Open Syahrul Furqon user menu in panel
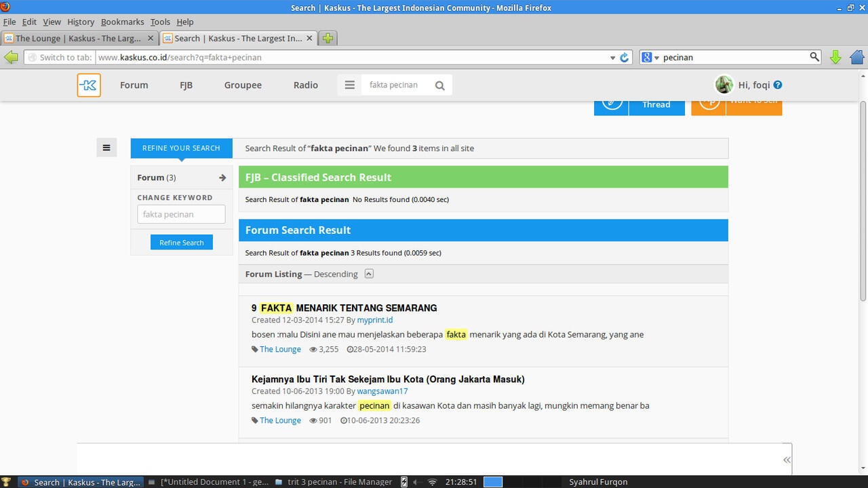868x488 pixels. (598, 482)
